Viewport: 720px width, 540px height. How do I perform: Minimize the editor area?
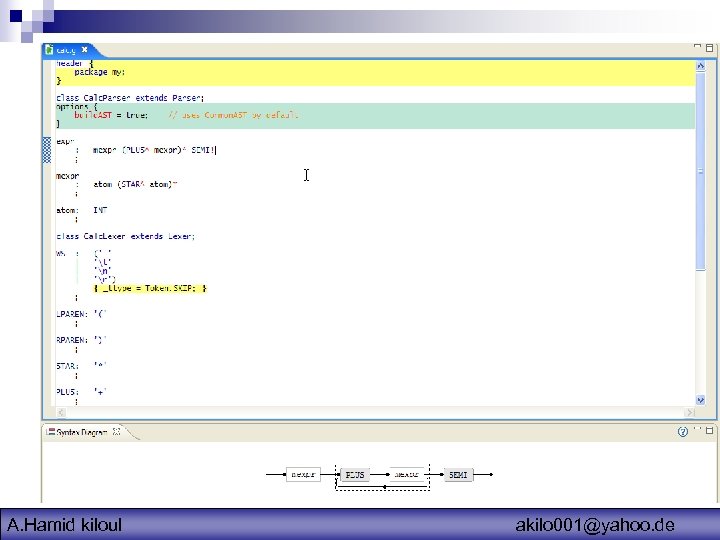[697, 46]
